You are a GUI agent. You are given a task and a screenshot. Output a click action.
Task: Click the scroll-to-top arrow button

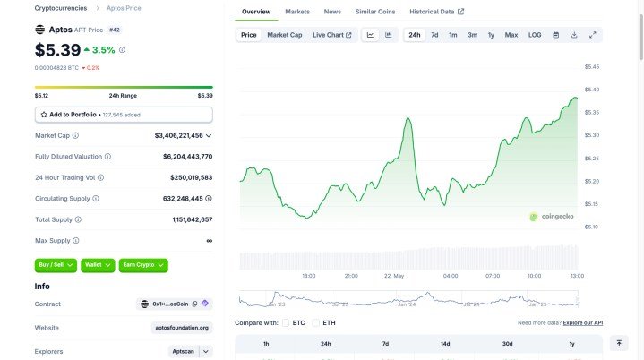click(619, 343)
